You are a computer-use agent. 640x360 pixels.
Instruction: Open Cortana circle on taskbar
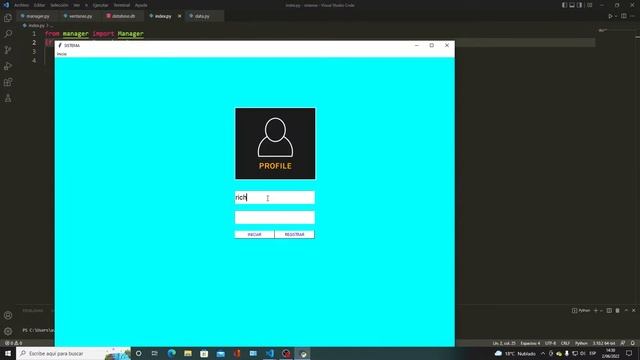point(139,353)
